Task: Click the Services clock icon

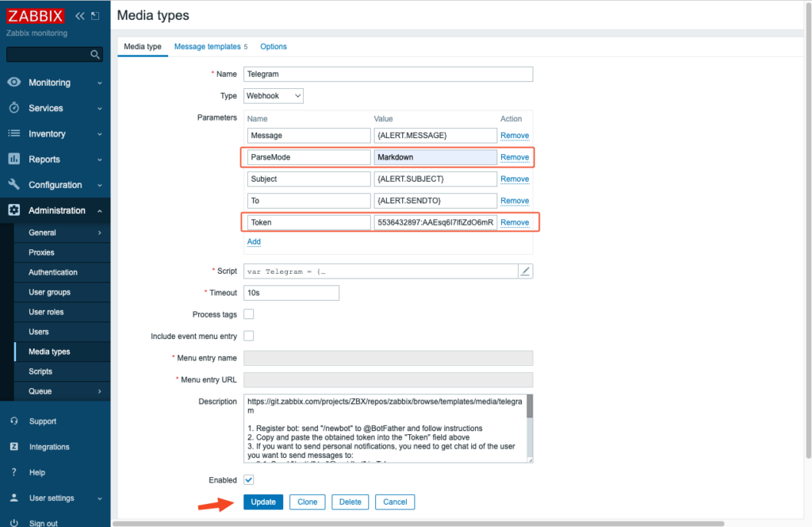Action: [x=14, y=108]
